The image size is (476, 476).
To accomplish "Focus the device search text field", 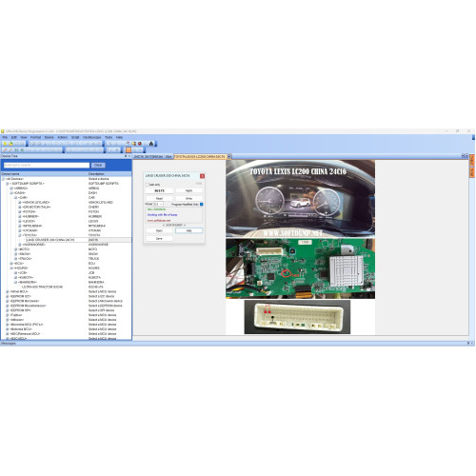I will point(47,165).
